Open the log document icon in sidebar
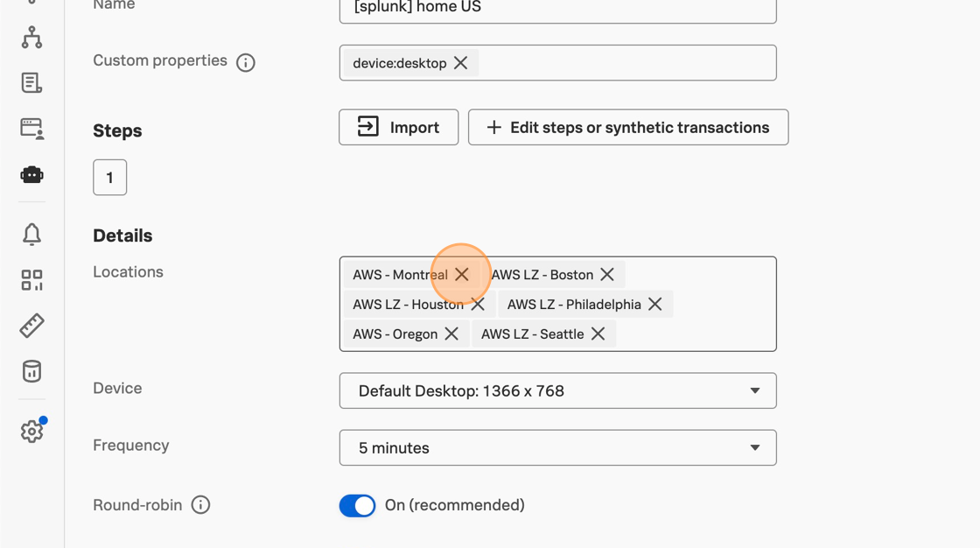Screen dimensions: 980x548 point(31,82)
